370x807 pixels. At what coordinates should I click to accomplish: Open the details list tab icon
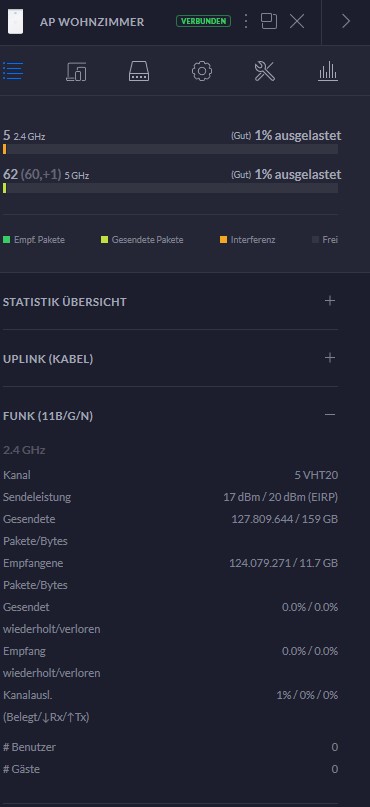click(13, 71)
